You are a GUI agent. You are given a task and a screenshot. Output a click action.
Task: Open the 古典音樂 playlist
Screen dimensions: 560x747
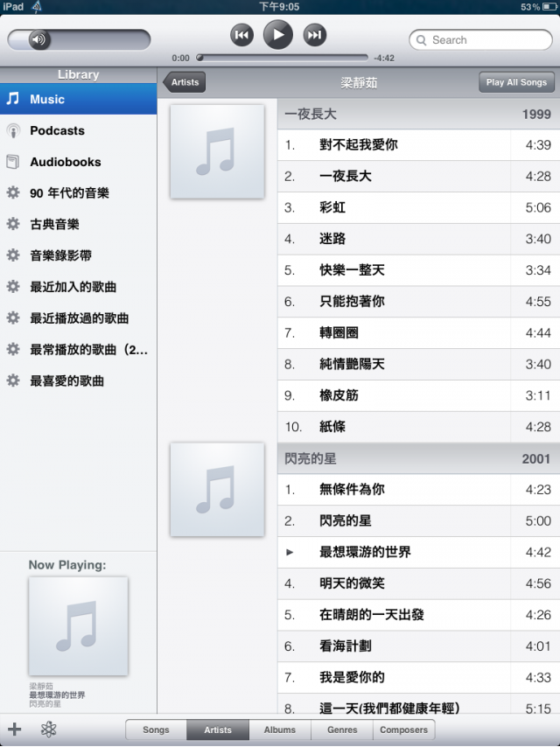78,225
